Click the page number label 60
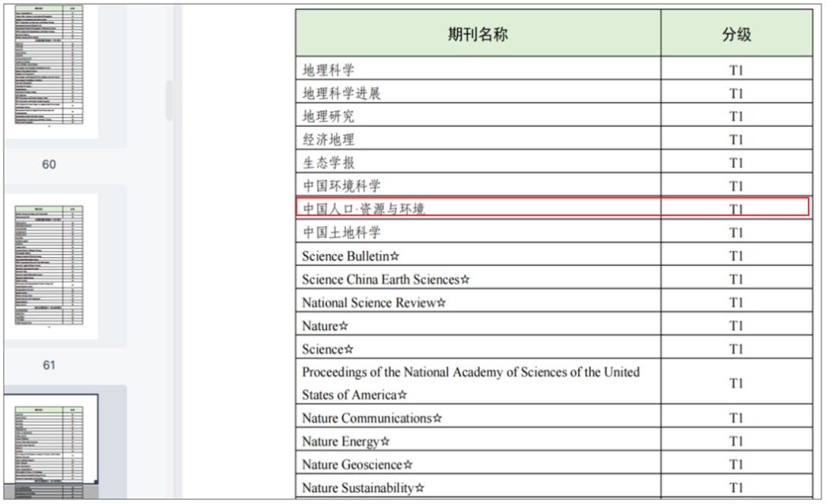The height and width of the screenshot is (504, 826). (49, 164)
